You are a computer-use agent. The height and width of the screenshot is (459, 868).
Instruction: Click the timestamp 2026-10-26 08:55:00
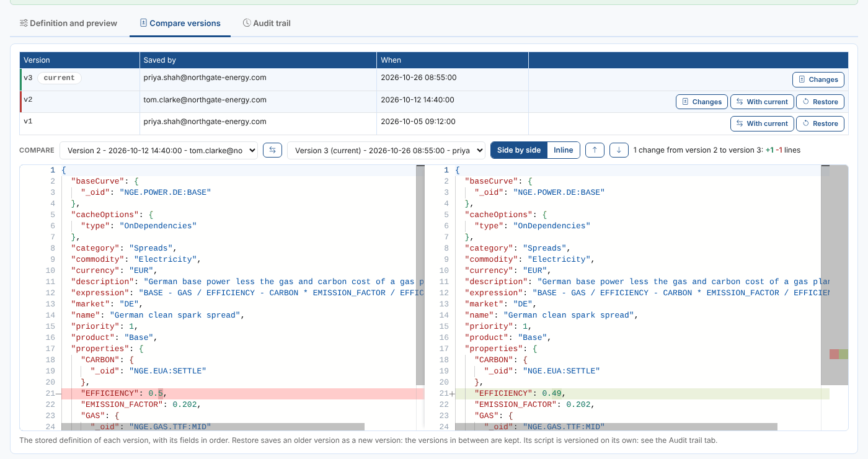tap(418, 78)
